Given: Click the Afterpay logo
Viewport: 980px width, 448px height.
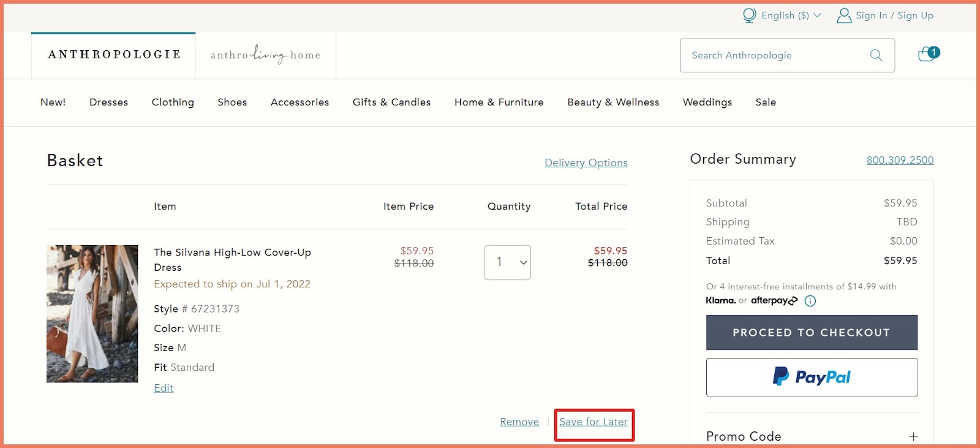Looking at the screenshot, I should [x=774, y=300].
